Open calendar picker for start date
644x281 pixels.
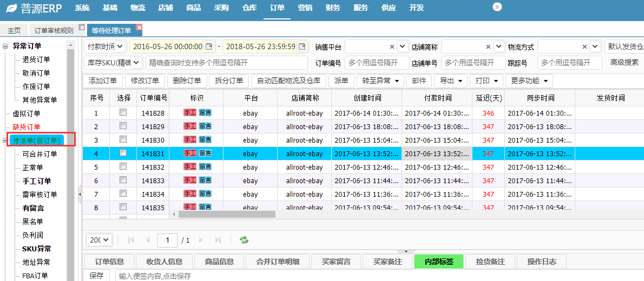coord(209,46)
